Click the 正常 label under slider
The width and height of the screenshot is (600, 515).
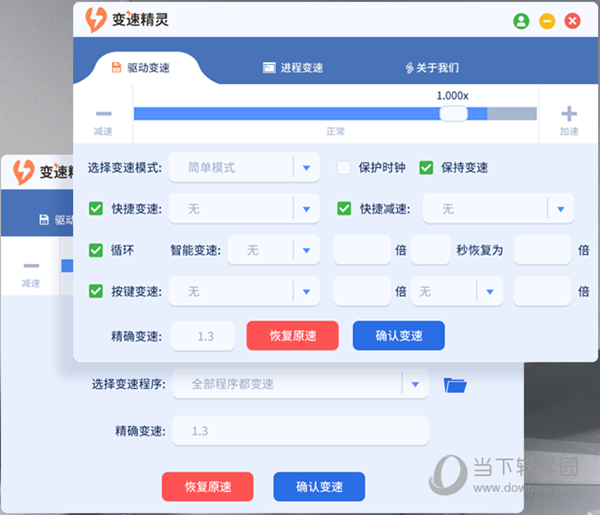(335, 131)
